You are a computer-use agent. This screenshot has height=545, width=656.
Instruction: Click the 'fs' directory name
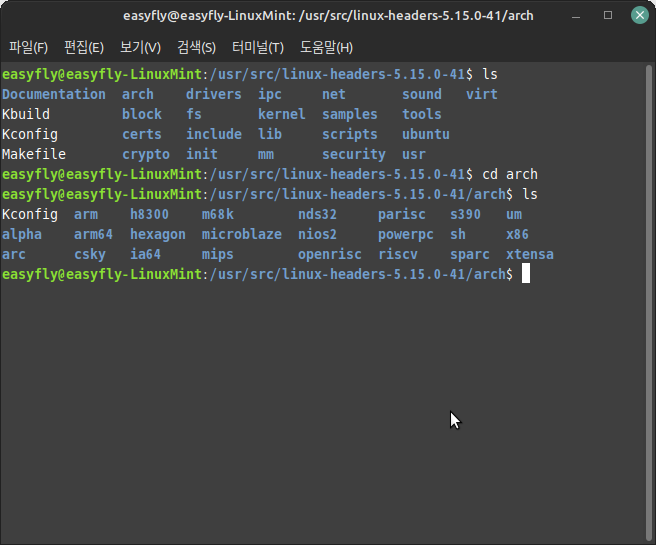coord(194,114)
